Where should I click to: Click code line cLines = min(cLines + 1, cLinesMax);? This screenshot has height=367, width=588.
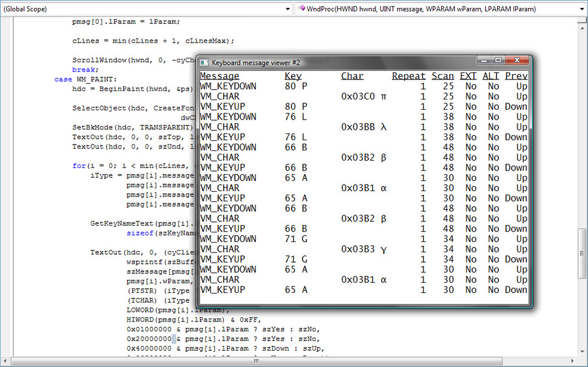[x=153, y=41]
